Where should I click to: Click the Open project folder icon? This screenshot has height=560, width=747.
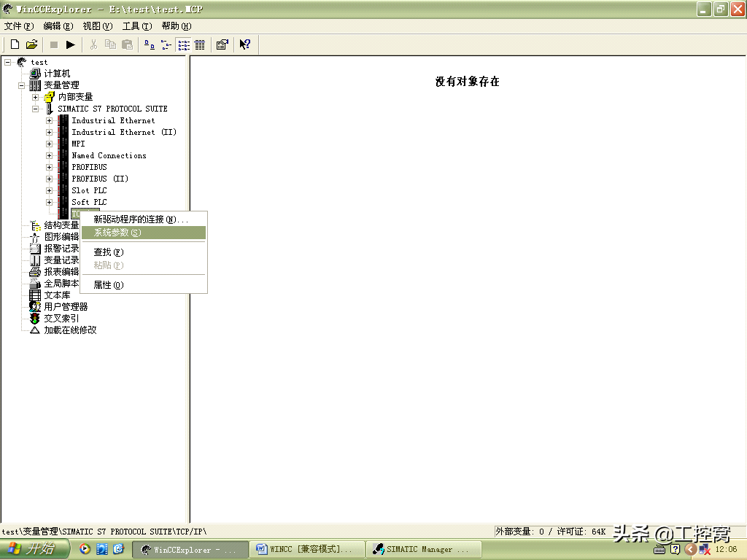[x=31, y=44]
